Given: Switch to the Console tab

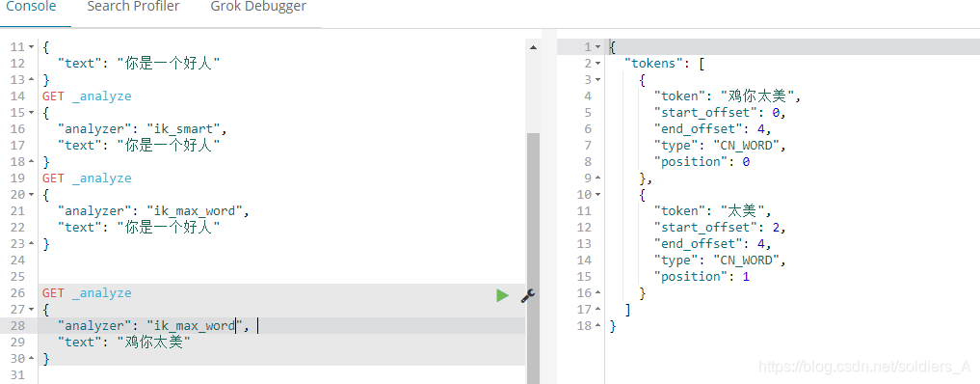Looking at the screenshot, I should click(31, 7).
